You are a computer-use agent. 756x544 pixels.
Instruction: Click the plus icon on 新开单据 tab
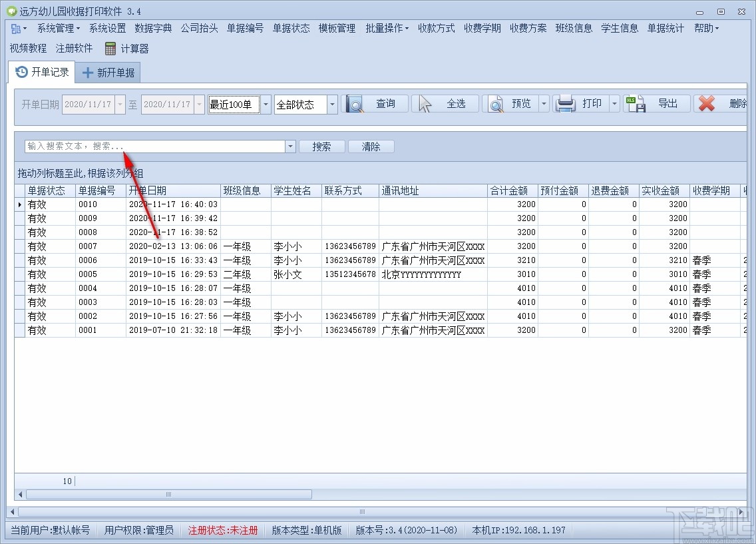coord(88,73)
